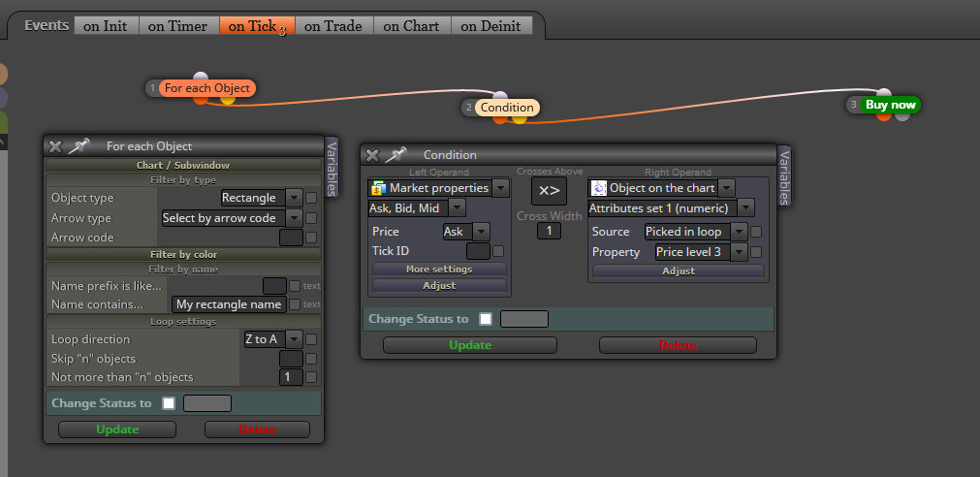Image resolution: width=980 pixels, height=477 pixels.
Task: Open Variables side tab of For each Object panel
Action: tap(332, 168)
